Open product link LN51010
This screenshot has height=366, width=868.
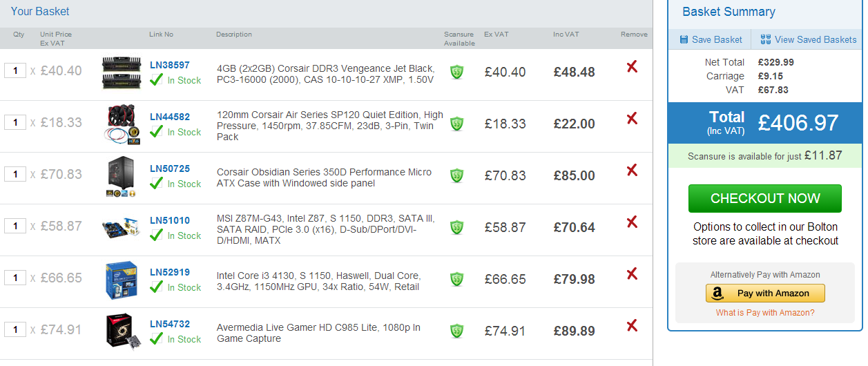tap(169, 220)
